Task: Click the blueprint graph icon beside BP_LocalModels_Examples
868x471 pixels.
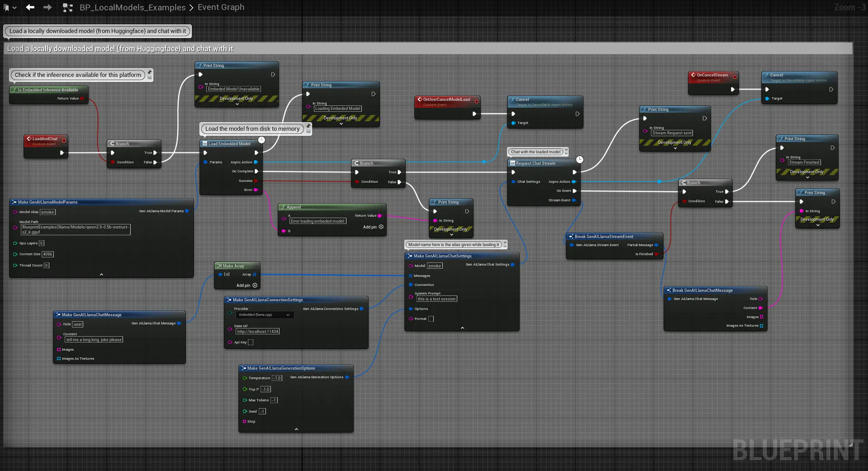Action: 68,8
